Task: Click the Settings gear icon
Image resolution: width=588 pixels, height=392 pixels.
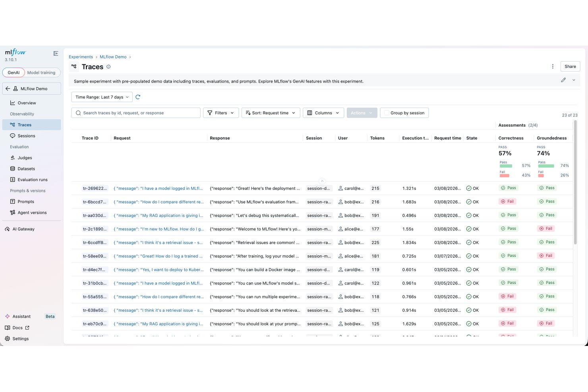Action: (x=7, y=339)
